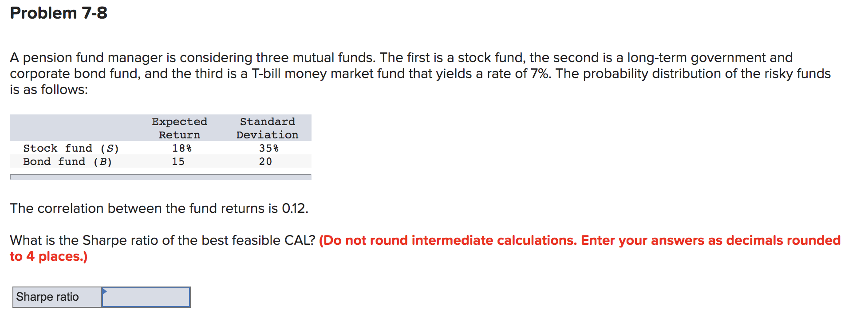Select the Expected Return column header

click(179, 128)
